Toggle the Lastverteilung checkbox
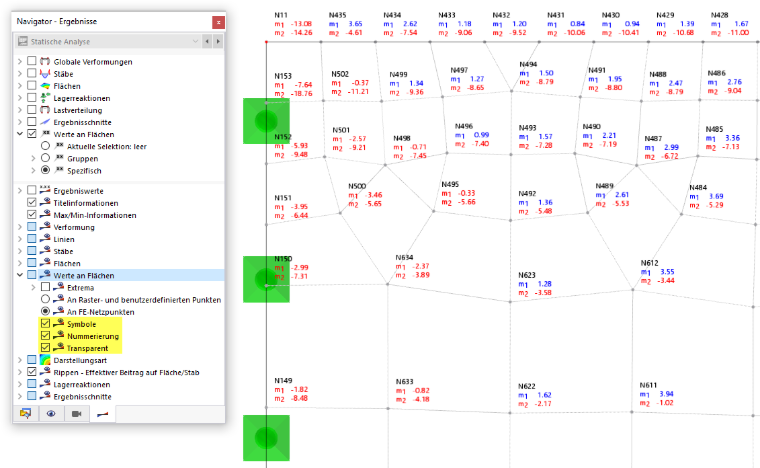 32,109
